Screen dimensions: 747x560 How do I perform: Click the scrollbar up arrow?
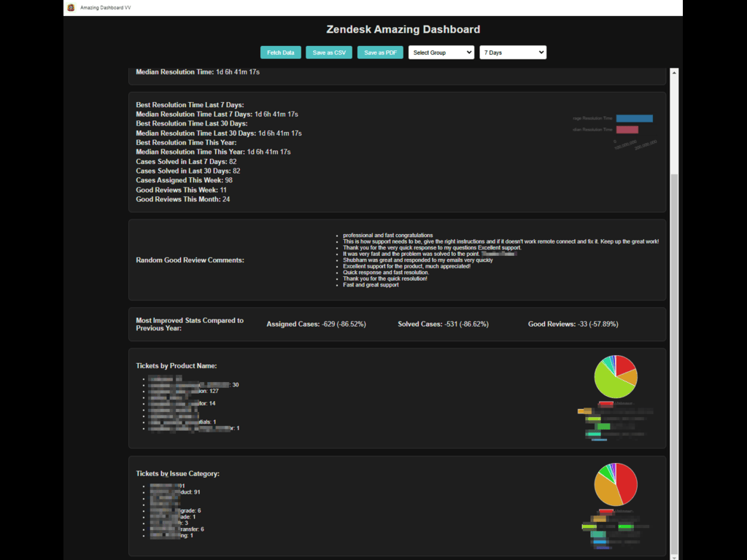coord(674,72)
